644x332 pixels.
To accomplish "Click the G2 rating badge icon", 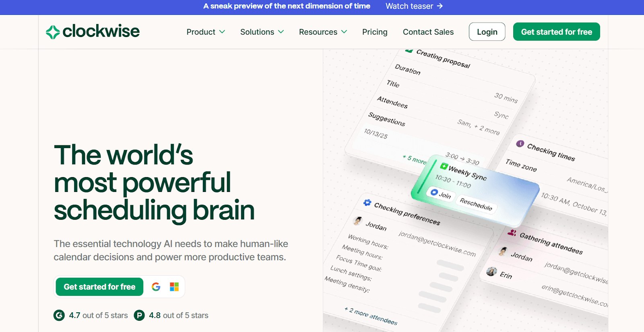I will pos(59,315).
